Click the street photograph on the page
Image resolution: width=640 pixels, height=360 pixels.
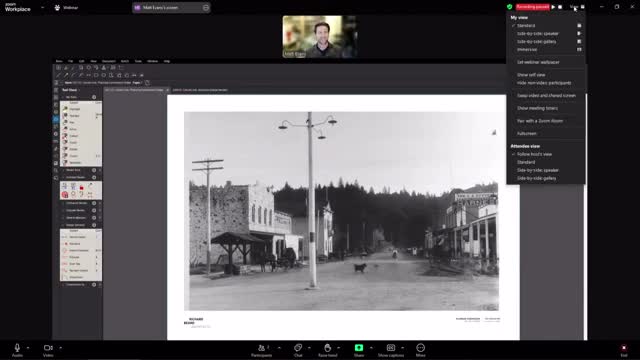tap(341, 211)
